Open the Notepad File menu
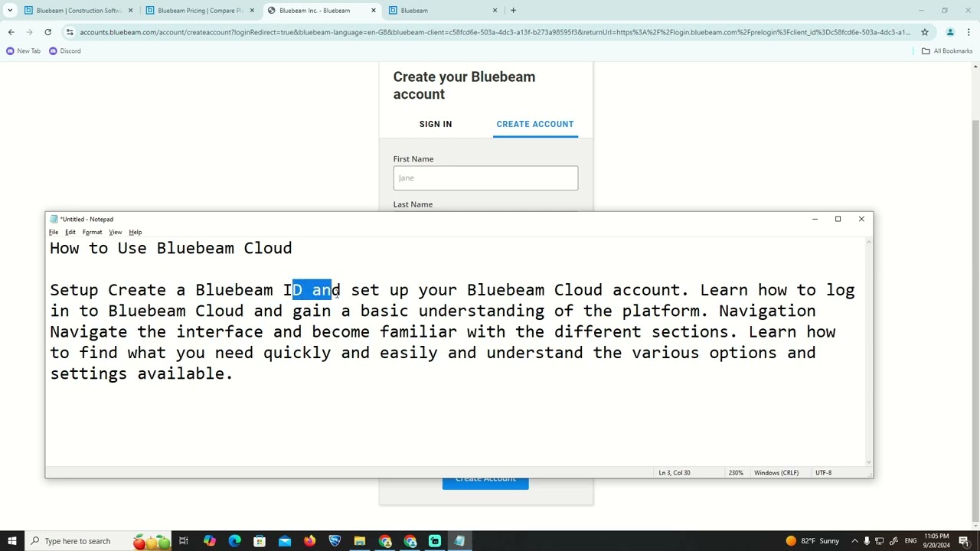The width and height of the screenshot is (980, 551). coord(54,232)
